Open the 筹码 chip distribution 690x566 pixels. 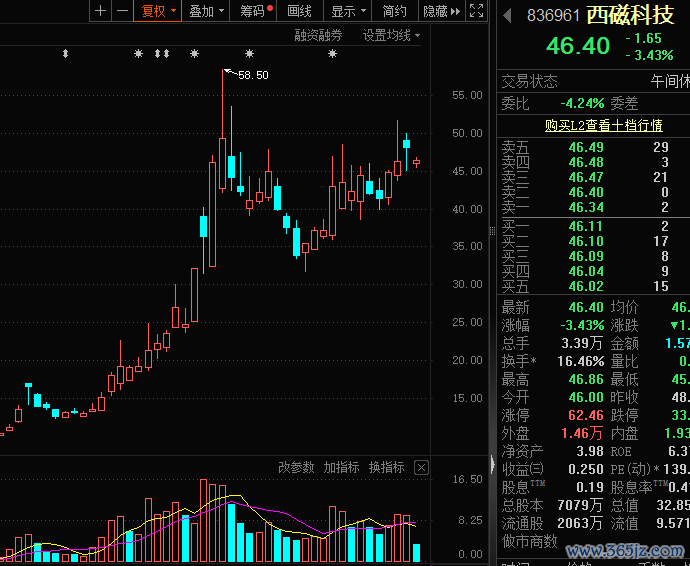(x=253, y=11)
